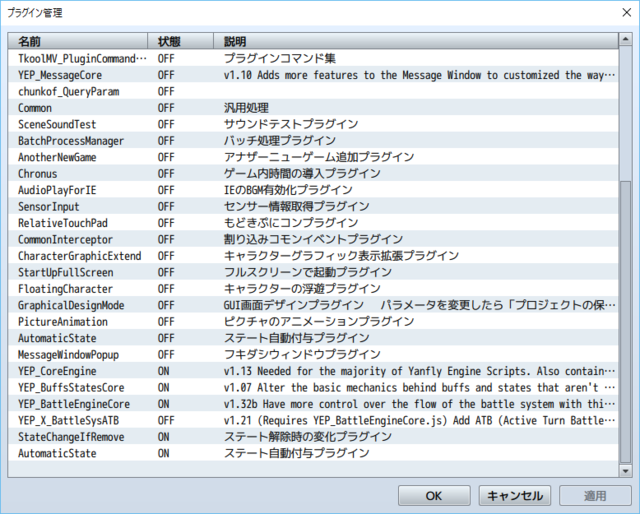Select the TkoolMV_PluginCommand plugin row
640x514 pixels.
tap(313, 58)
